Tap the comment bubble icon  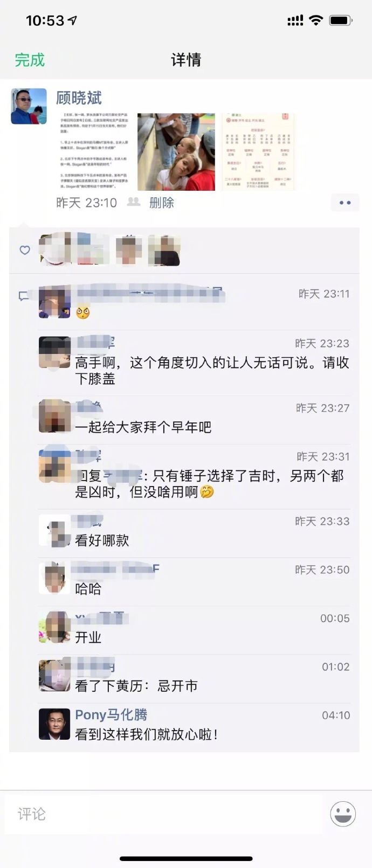click(24, 296)
